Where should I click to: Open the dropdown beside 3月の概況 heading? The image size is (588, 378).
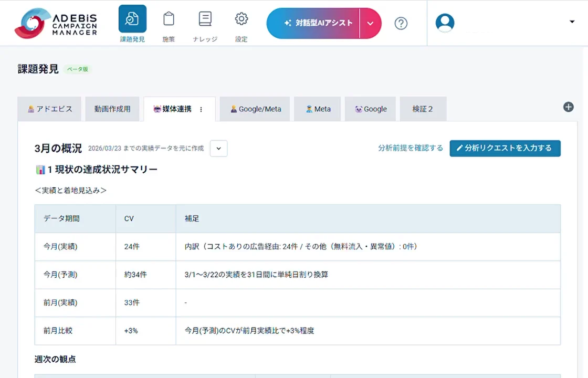[218, 149]
